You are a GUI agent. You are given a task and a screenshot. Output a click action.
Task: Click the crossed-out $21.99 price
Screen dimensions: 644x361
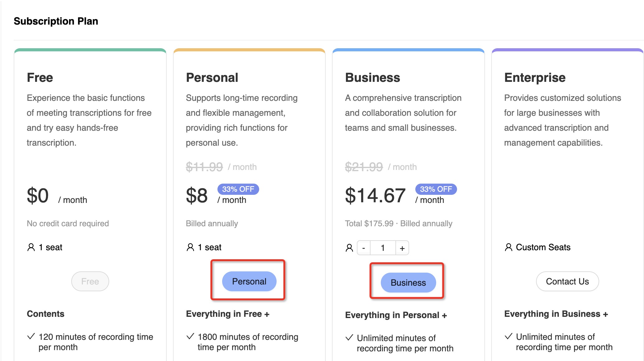[364, 167]
